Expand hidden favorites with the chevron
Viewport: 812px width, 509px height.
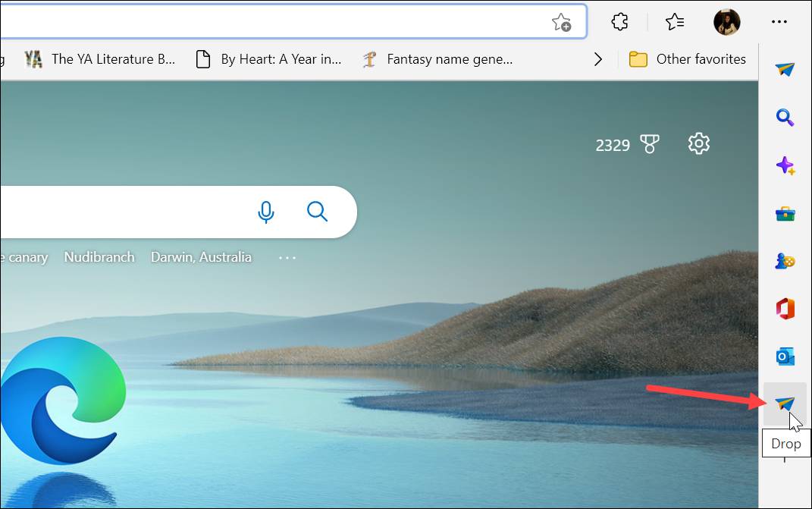(x=597, y=58)
